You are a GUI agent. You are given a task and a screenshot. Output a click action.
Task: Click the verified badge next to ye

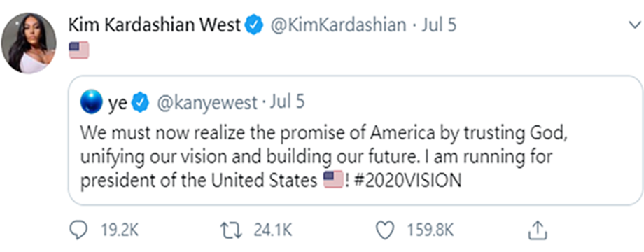point(141,103)
